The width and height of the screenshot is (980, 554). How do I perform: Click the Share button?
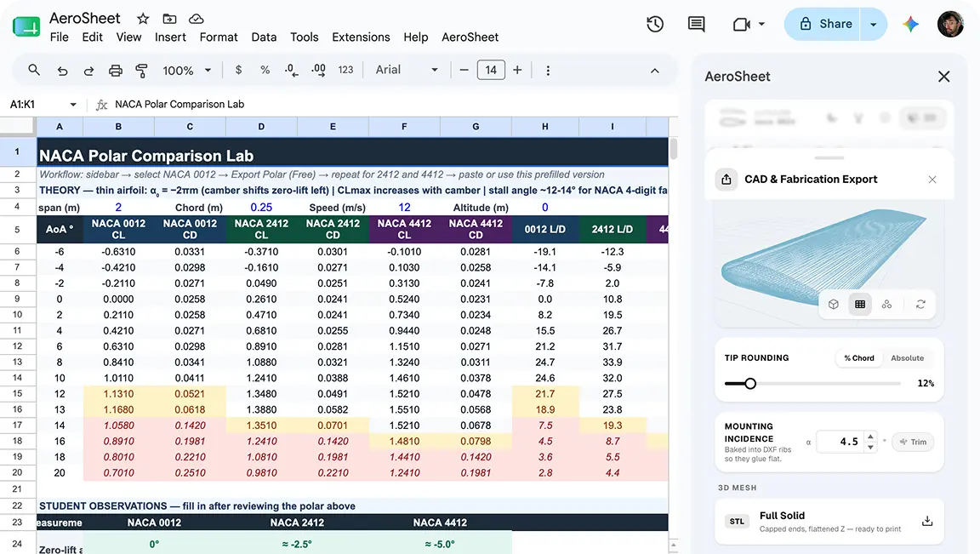coord(824,24)
